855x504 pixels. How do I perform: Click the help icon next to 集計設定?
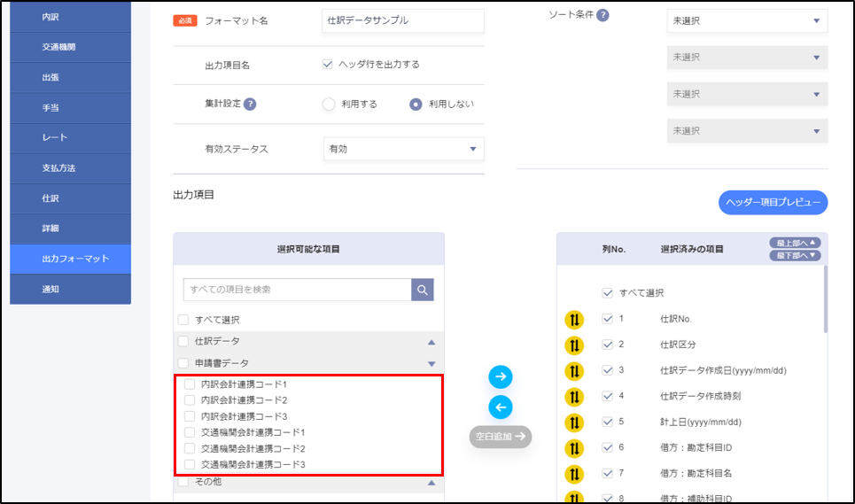coord(250,104)
